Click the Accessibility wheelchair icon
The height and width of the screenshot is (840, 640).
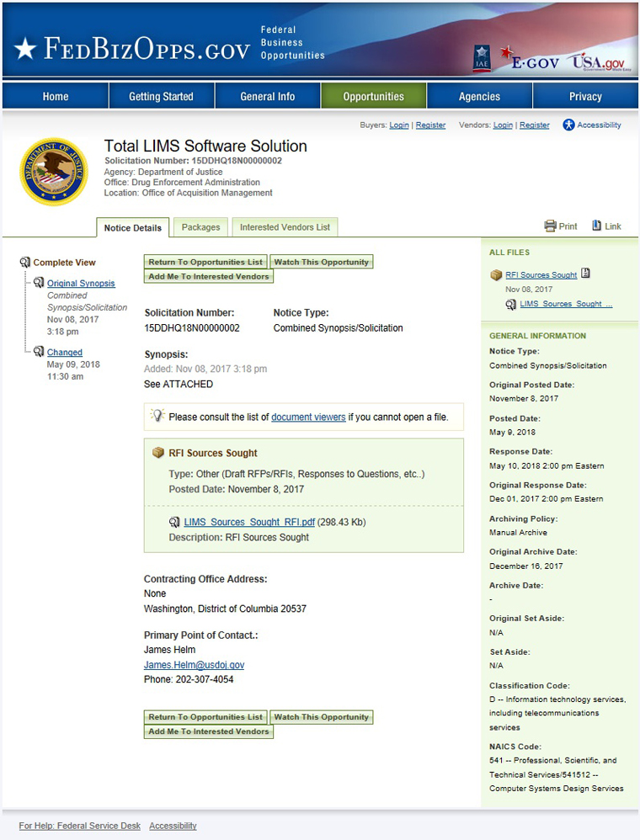pyautogui.click(x=569, y=125)
